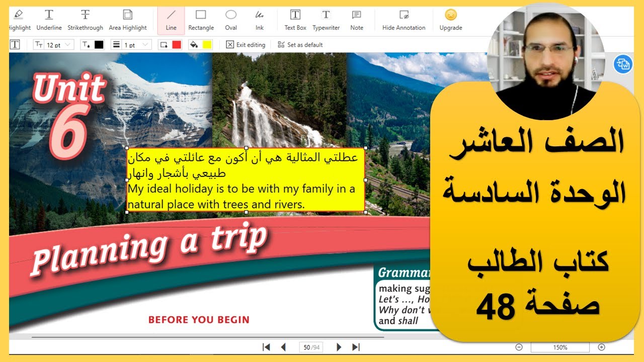This screenshot has height=362, width=644.
Task: Click Set as default
Action: coord(300,45)
